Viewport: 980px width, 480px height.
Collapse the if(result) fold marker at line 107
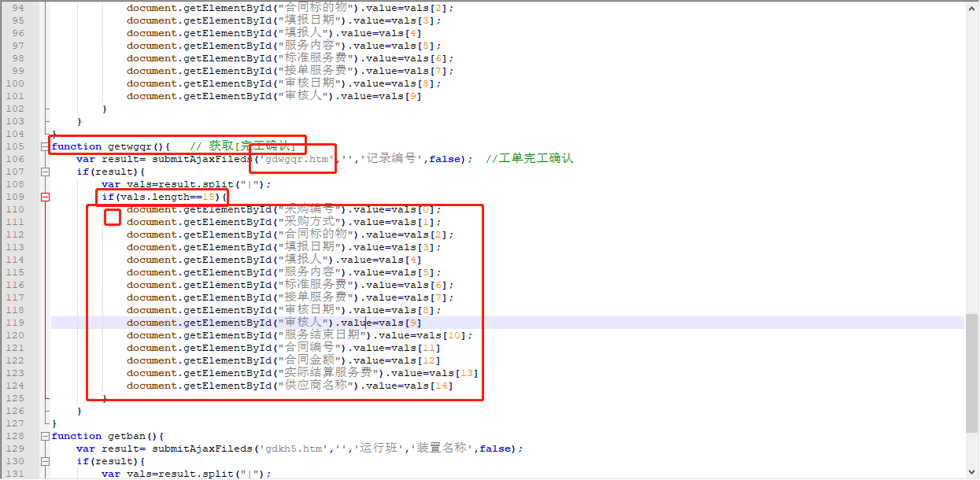[x=45, y=172]
